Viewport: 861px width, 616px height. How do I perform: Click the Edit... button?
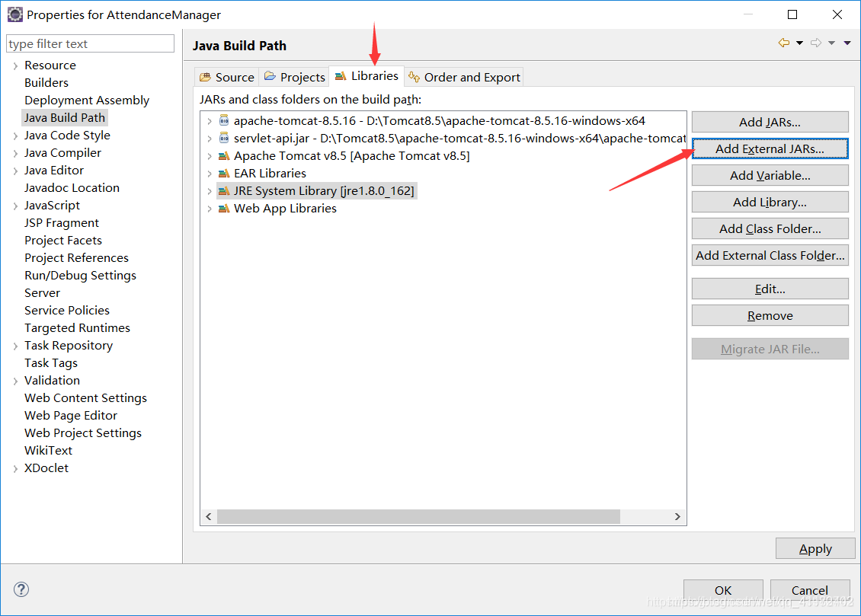(x=770, y=289)
